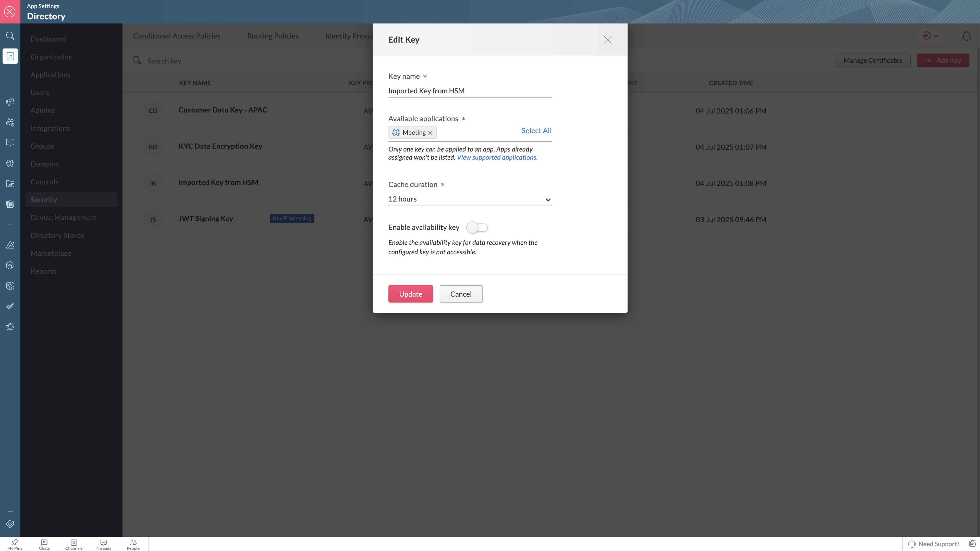This screenshot has height=551, width=980.
Task: Open Channels in bottom bar
Action: [74, 544]
